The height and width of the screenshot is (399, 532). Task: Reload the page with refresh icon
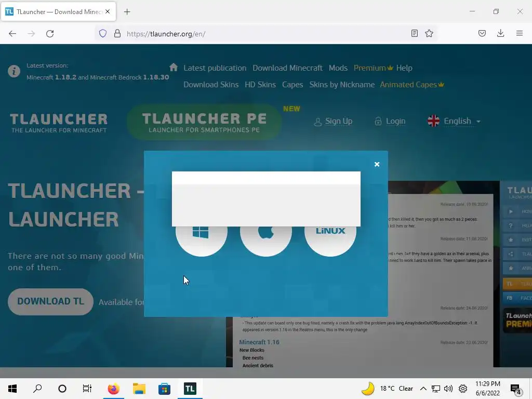click(50, 34)
